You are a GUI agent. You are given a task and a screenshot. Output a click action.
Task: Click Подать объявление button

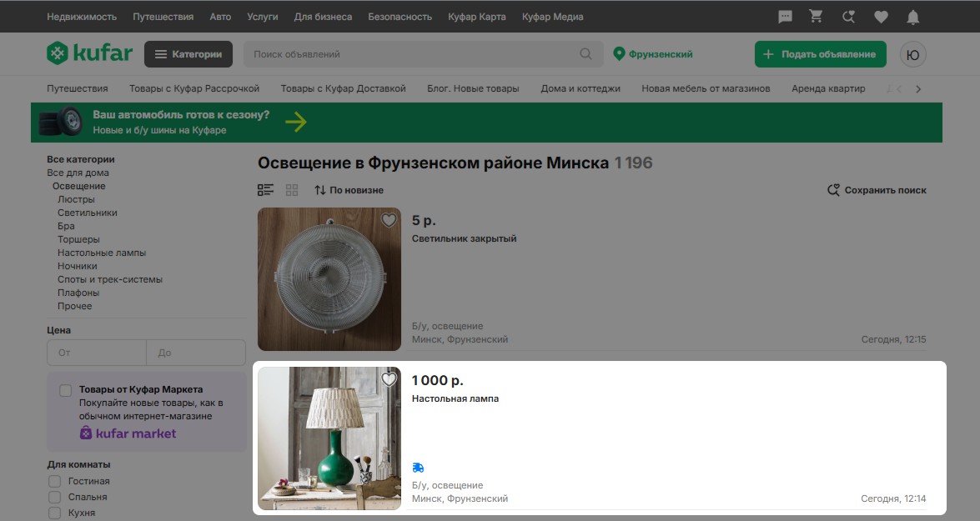[820, 54]
